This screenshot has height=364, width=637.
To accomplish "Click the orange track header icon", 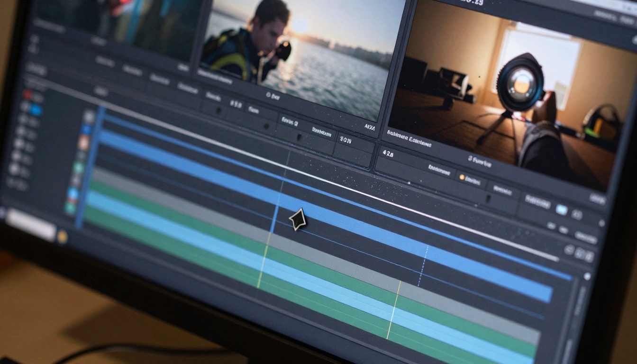I will click(84, 143).
